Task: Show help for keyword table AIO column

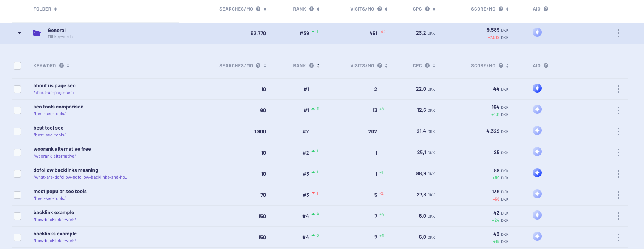Action: [546, 66]
